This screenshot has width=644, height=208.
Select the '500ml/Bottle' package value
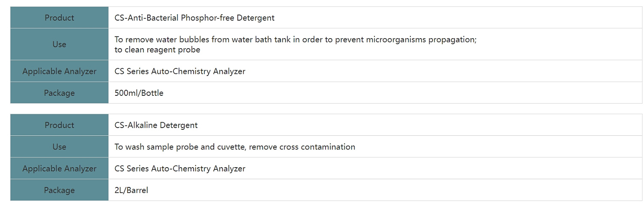click(x=139, y=93)
